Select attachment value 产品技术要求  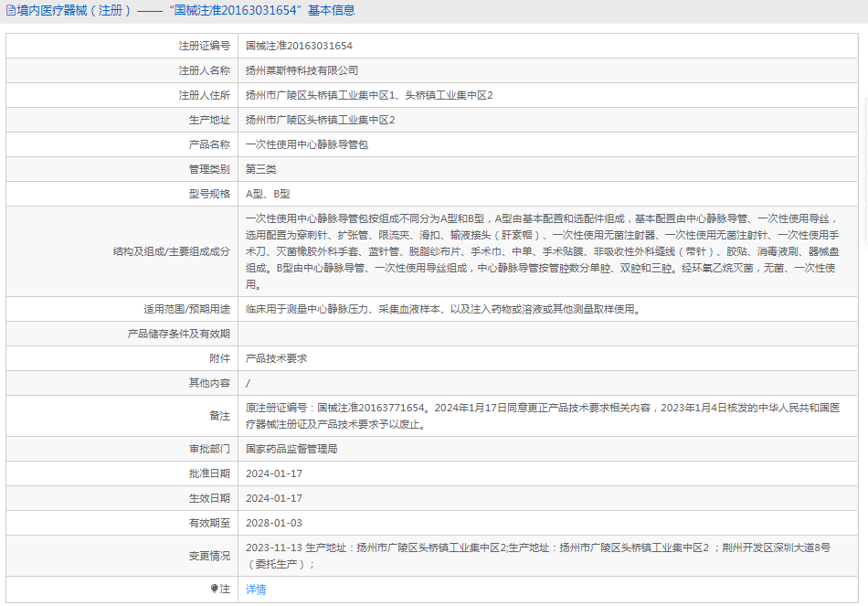[x=276, y=358]
